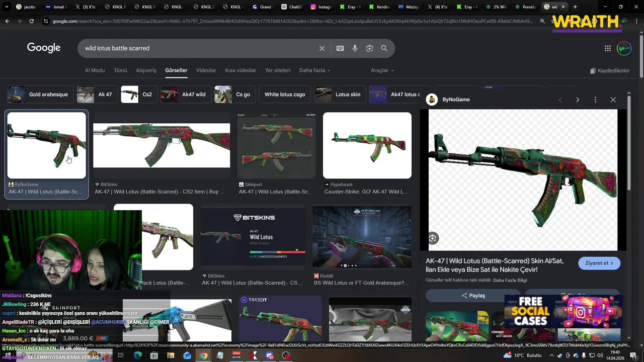Open the page zoom icon in address bar

542,21
